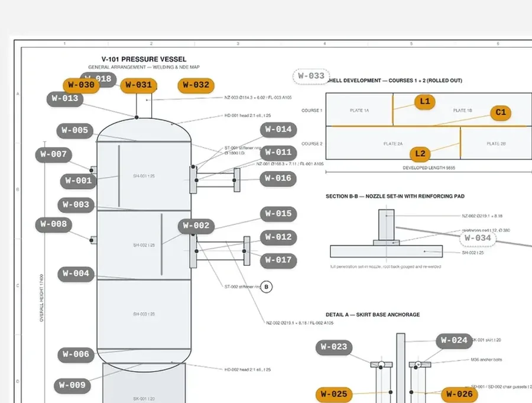The height and width of the screenshot is (403, 532).
Task: Click the L2 longitudinal seam tag
Action: [420, 154]
